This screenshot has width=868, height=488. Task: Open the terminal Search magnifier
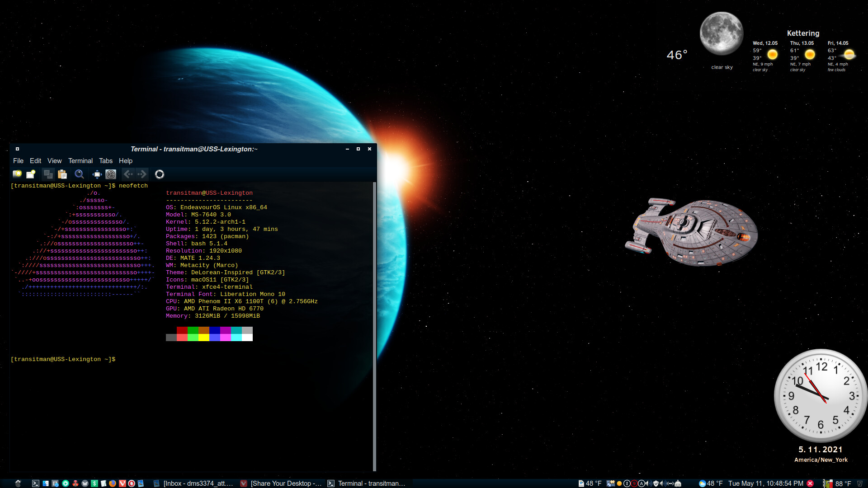coord(79,174)
